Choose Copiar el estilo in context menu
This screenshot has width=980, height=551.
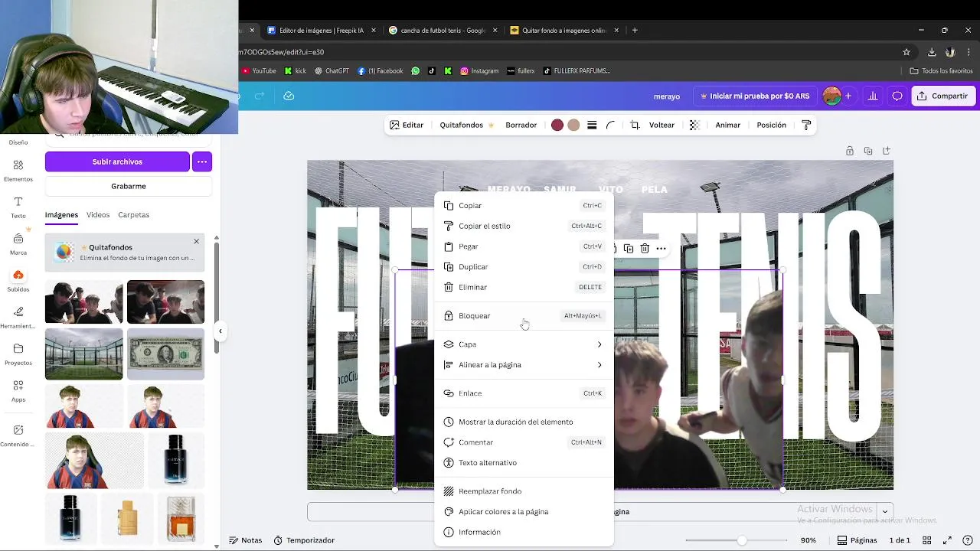tap(524, 226)
